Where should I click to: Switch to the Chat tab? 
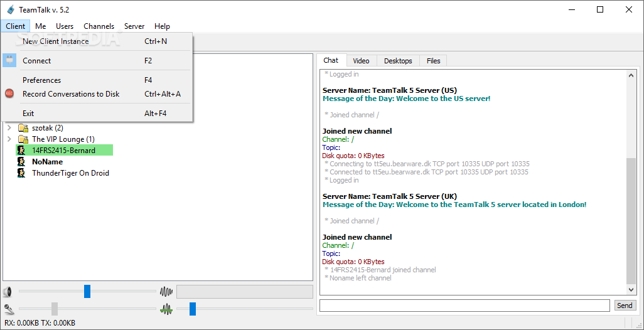(x=331, y=60)
